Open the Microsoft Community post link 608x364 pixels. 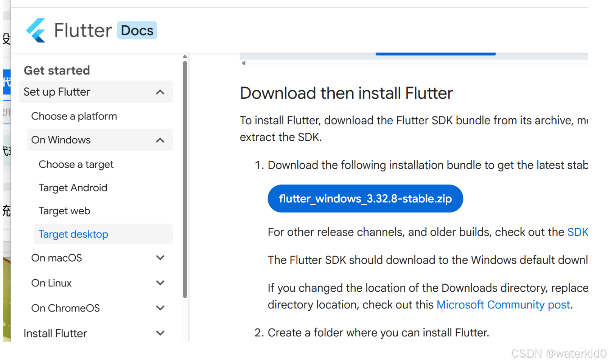(x=503, y=305)
